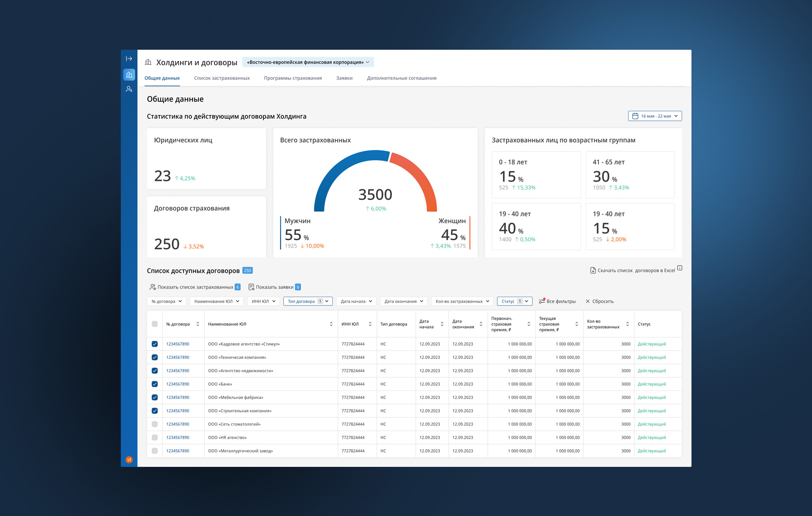Switch to Список застрахованных tab
Screen dimensions: 812x516
coord(222,78)
